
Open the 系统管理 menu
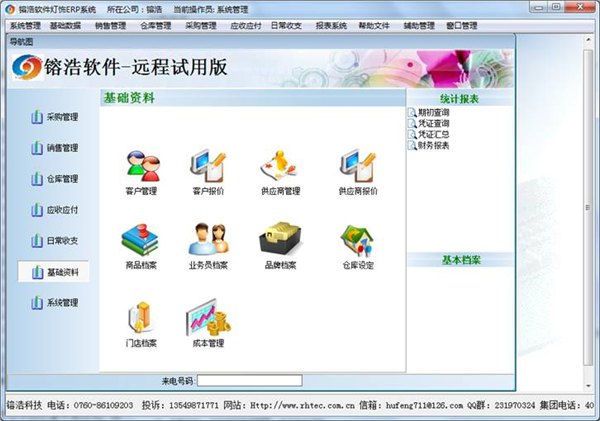(x=25, y=26)
